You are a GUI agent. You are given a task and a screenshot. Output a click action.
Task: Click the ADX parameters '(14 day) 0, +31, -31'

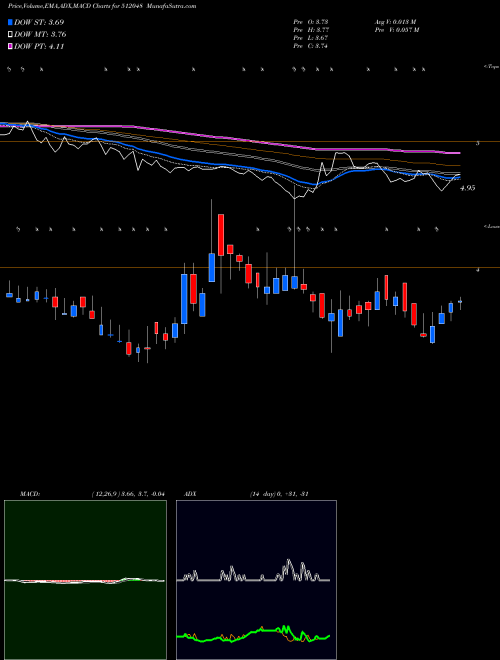[278, 494]
